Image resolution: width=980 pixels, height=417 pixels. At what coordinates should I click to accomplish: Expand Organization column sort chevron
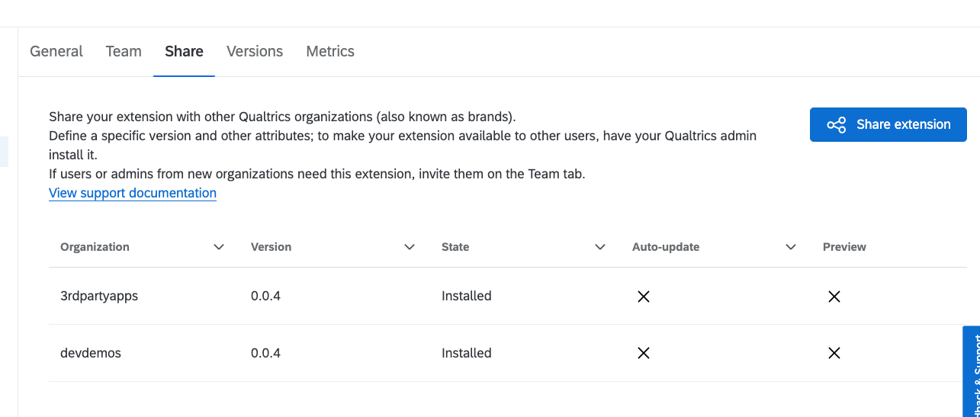pos(219,247)
